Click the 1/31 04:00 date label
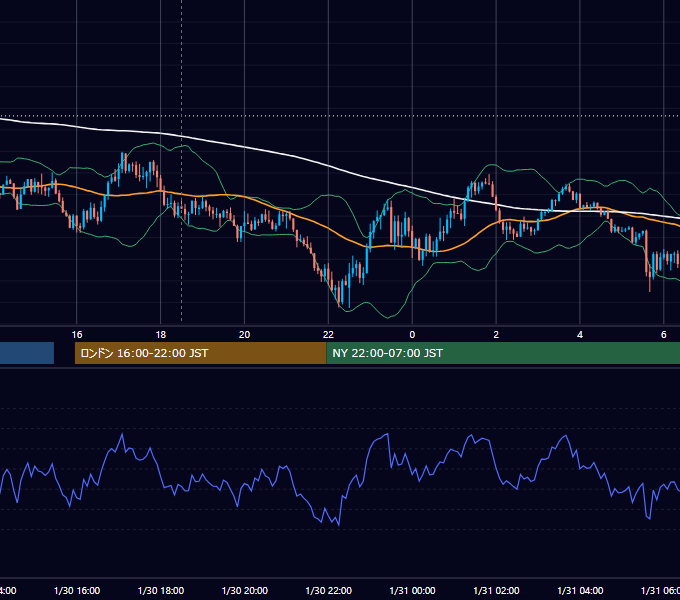 tap(580, 590)
